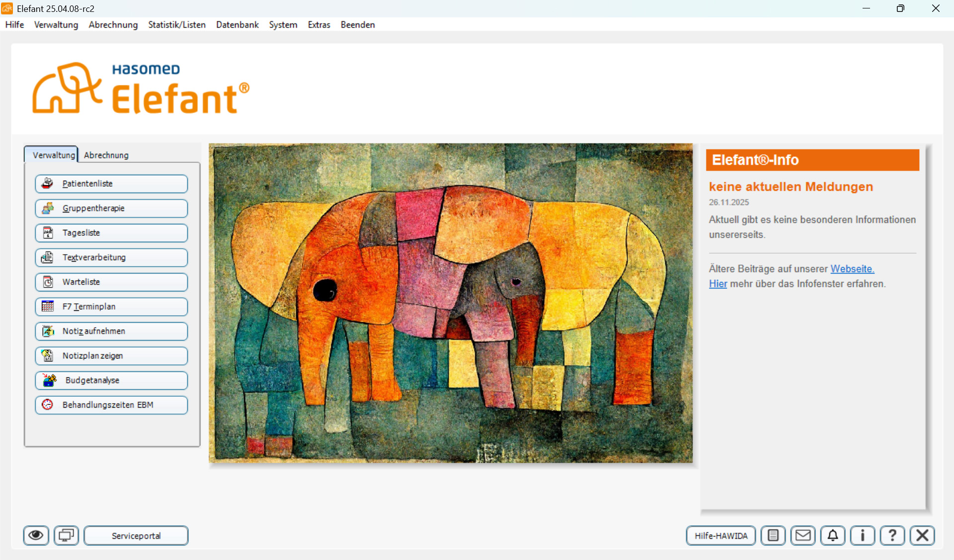Image resolution: width=954 pixels, height=560 pixels.
Task: Click the bell notifications icon
Action: [x=833, y=535]
